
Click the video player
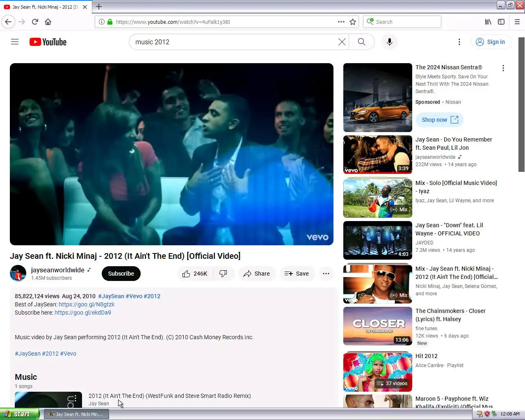pyautogui.click(x=171, y=154)
